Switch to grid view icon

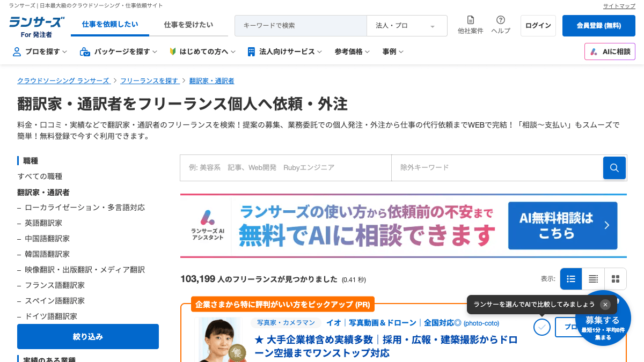point(616,279)
